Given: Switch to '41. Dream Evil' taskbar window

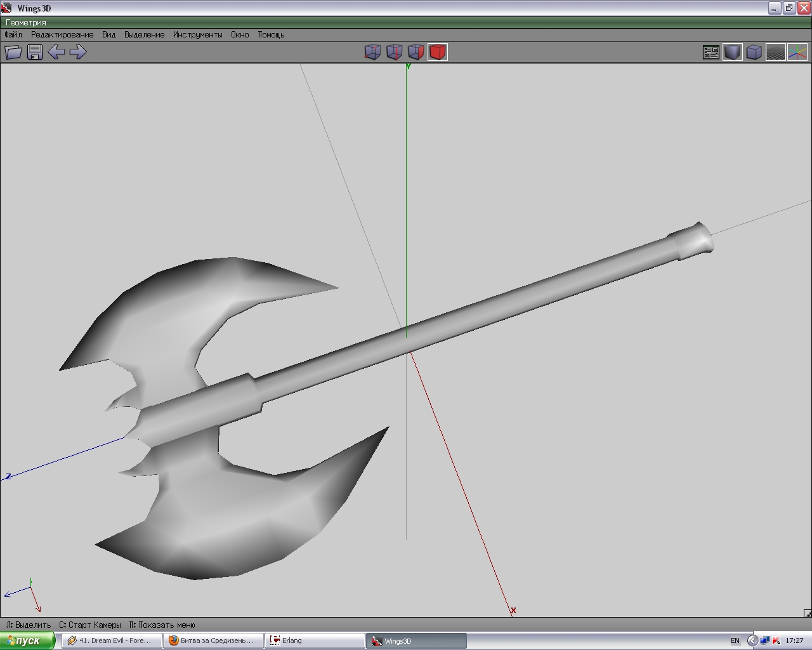Looking at the screenshot, I should coord(112,640).
